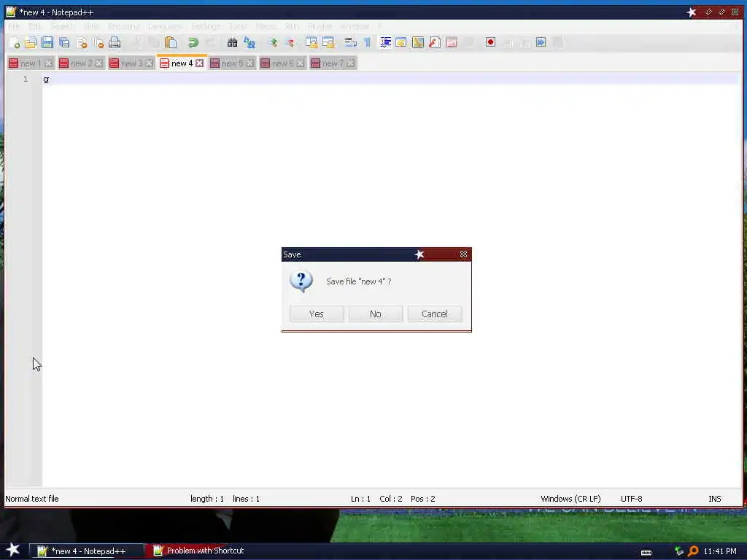Close the new 4 tab
The image size is (747, 560).
click(200, 63)
